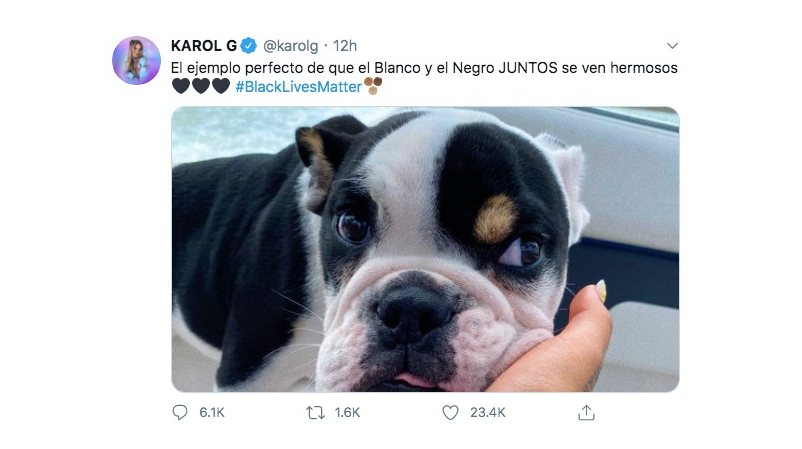
Task: Click the last black heart emoji
Action: coord(221,87)
